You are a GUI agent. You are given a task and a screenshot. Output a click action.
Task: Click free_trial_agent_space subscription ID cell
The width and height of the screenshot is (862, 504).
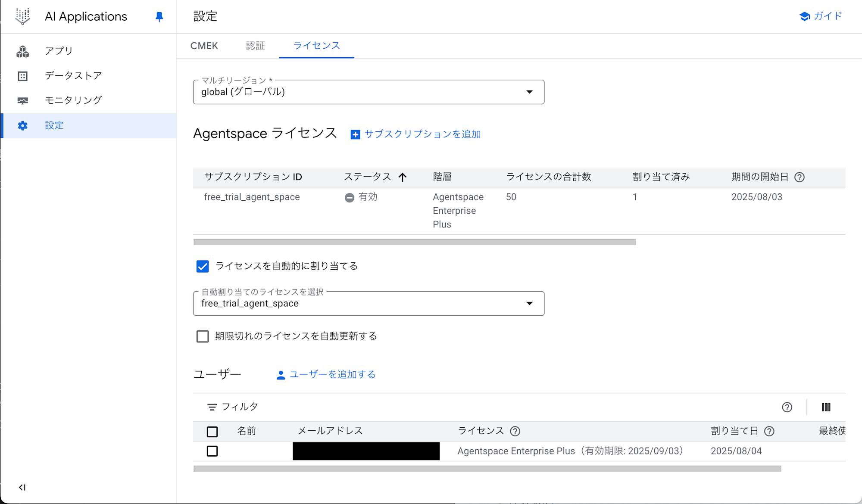coord(252,197)
